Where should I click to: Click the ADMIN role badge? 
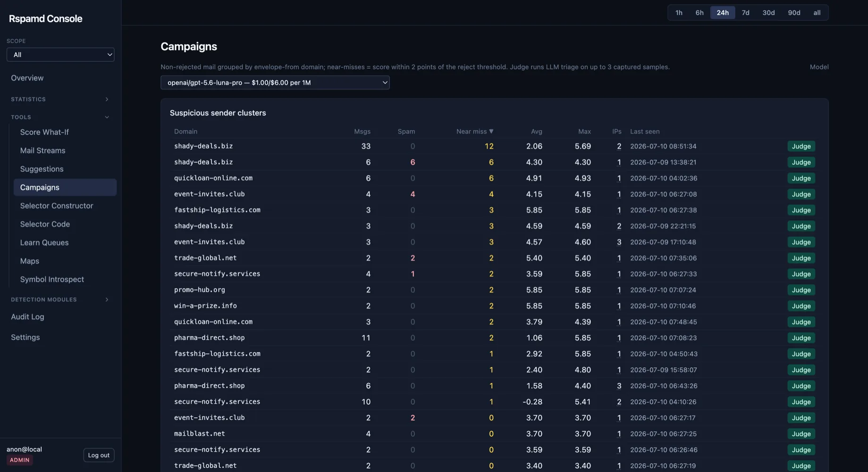click(x=19, y=460)
